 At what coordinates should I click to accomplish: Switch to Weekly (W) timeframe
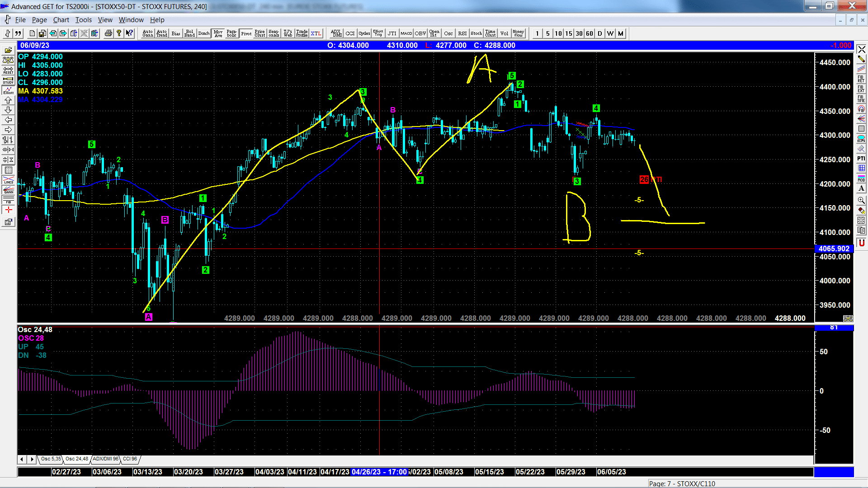(x=610, y=33)
